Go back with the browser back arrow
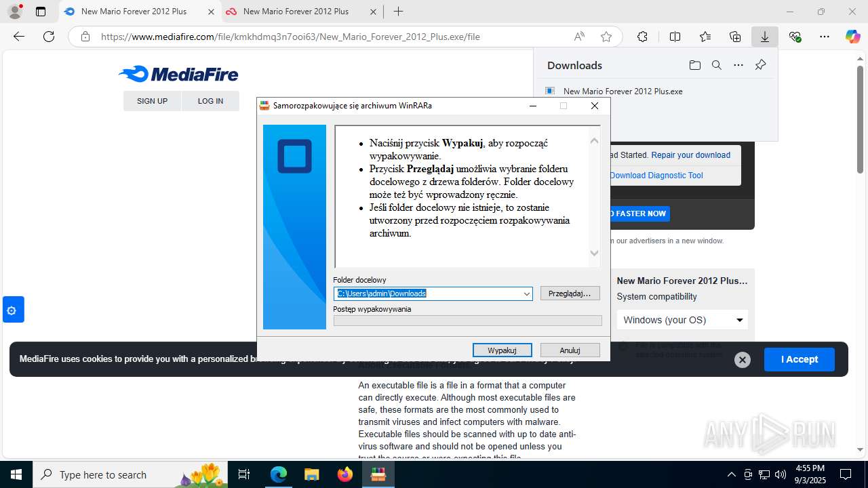868x488 pixels. click(x=19, y=37)
